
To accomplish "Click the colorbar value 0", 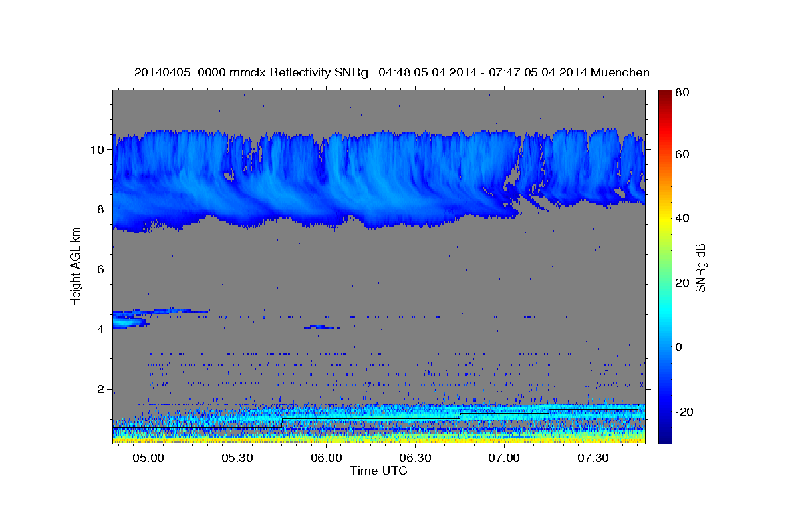I will [x=678, y=347].
